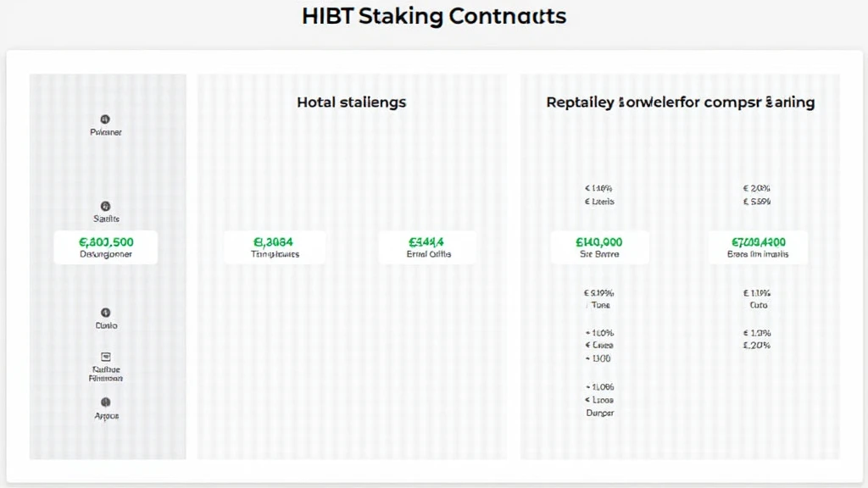Select the Danio sidebar entry

(x=106, y=325)
